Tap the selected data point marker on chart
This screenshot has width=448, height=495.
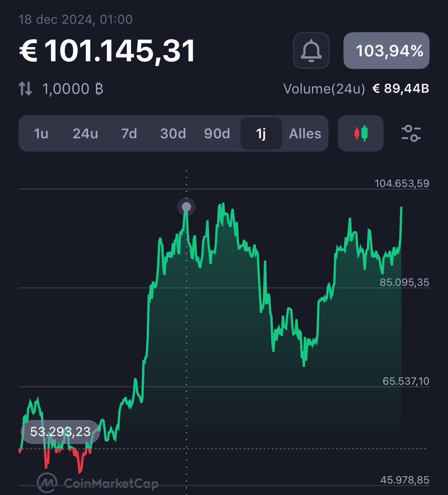pos(186,207)
